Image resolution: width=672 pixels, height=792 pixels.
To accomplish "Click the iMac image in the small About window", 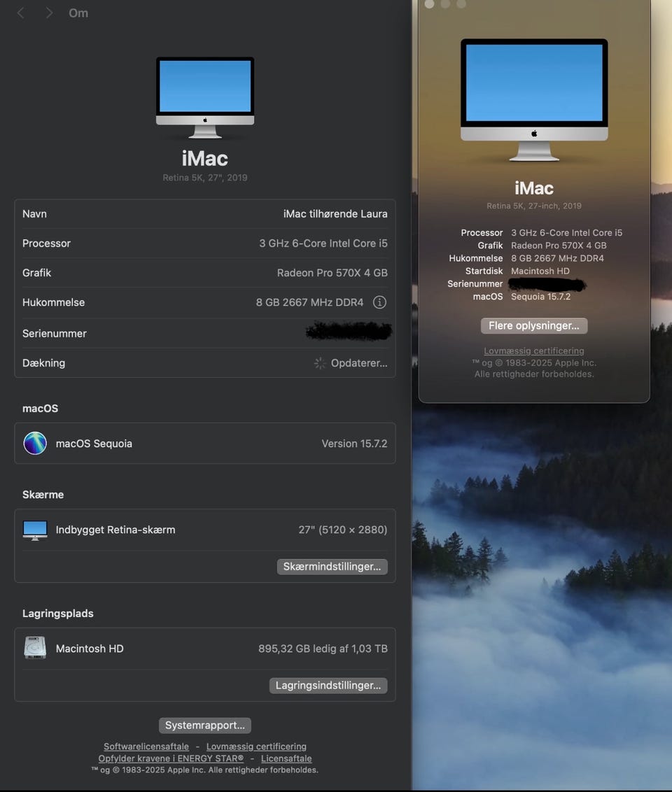I will pos(534,100).
